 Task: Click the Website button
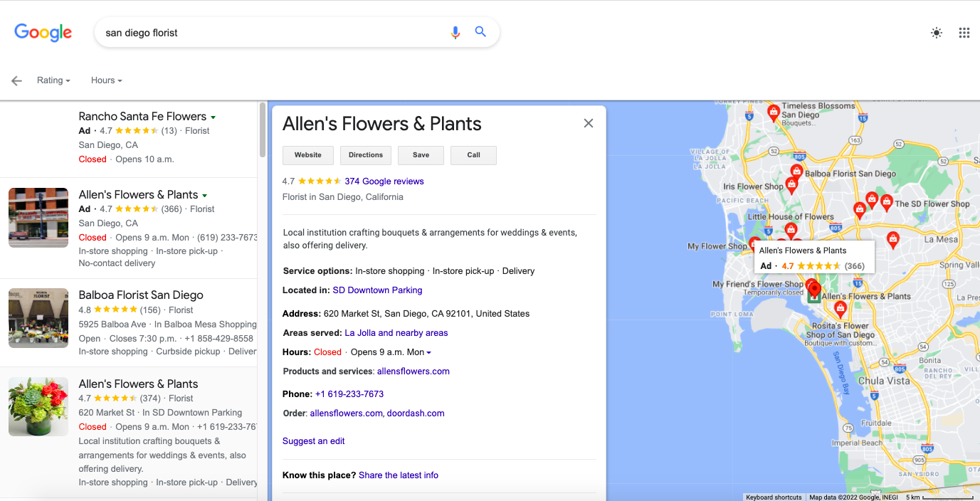pos(307,155)
